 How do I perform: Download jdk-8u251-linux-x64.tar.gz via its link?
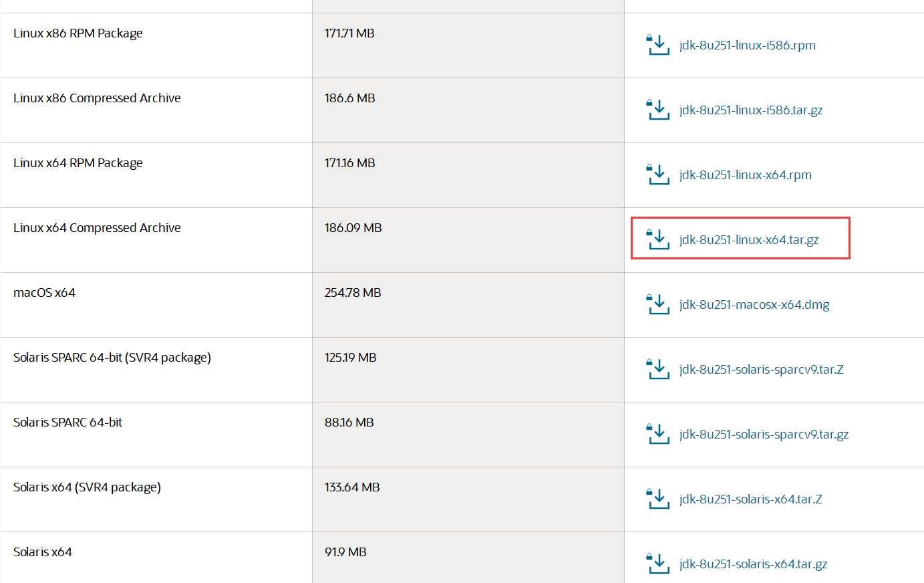tap(748, 240)
